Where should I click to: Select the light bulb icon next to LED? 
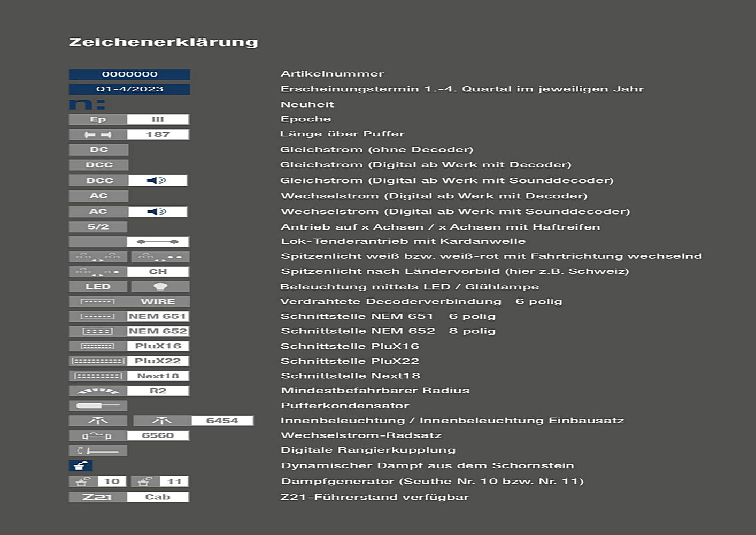tap(160, 287)
